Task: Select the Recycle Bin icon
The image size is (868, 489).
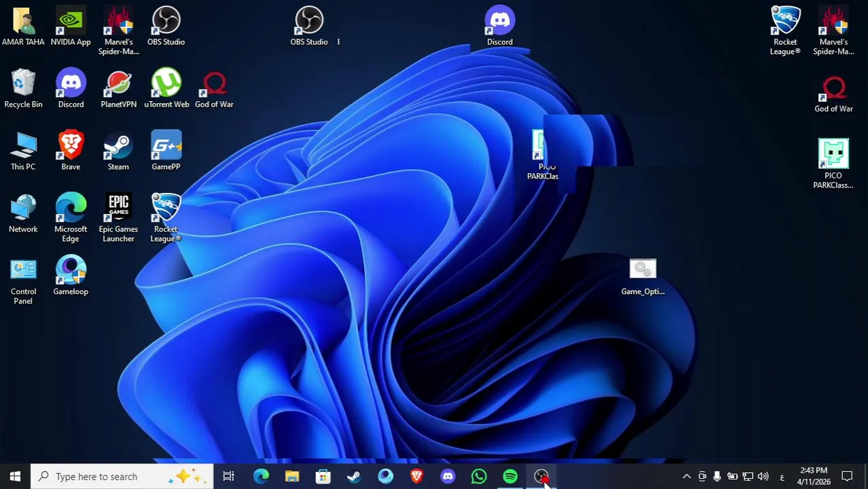Action: (x=23, y=90)
